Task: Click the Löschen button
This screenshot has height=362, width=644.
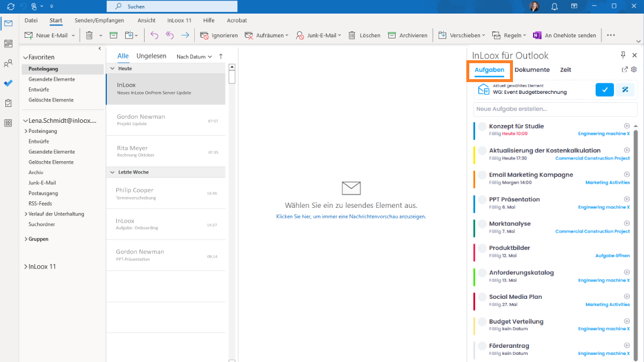Action: [x=365, y=35]
